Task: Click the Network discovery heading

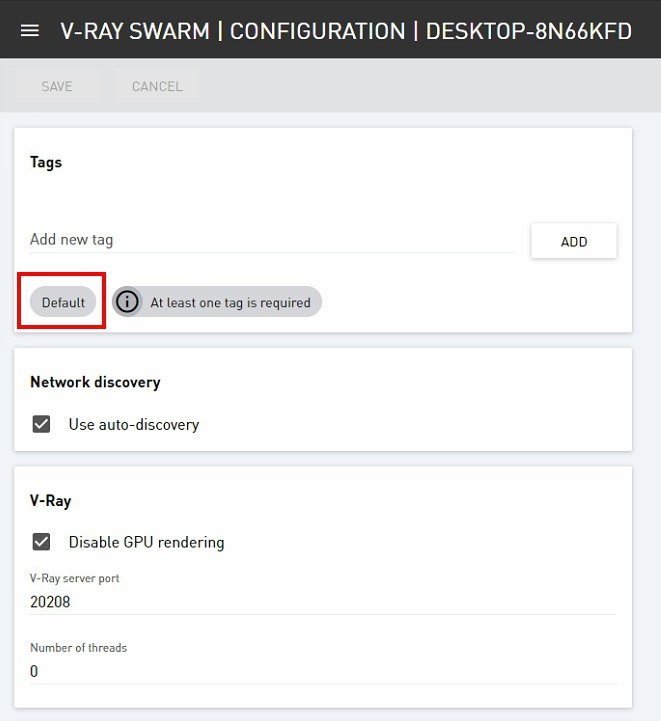Action: click(95, 382)
